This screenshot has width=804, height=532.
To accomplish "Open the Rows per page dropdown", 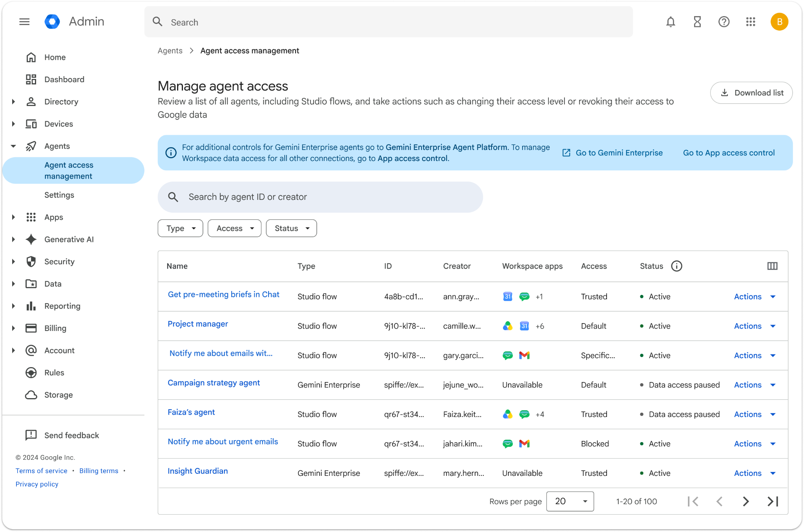I will click(570, 501).
